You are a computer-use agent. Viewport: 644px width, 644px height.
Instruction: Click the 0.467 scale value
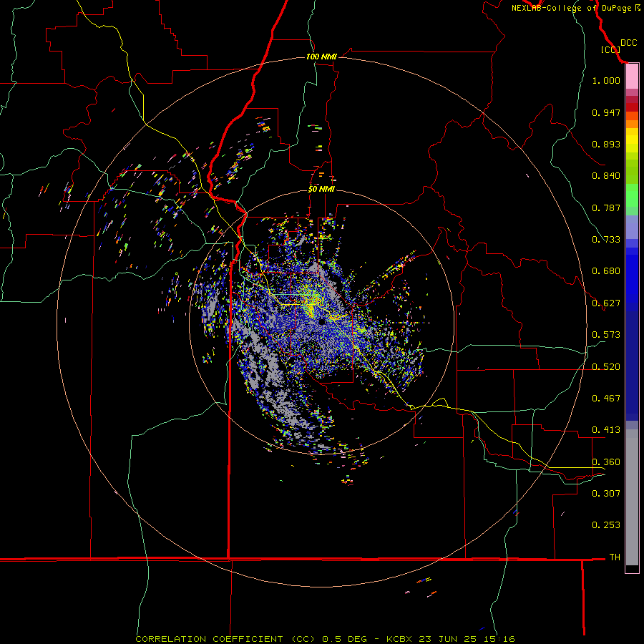point(606,399)
